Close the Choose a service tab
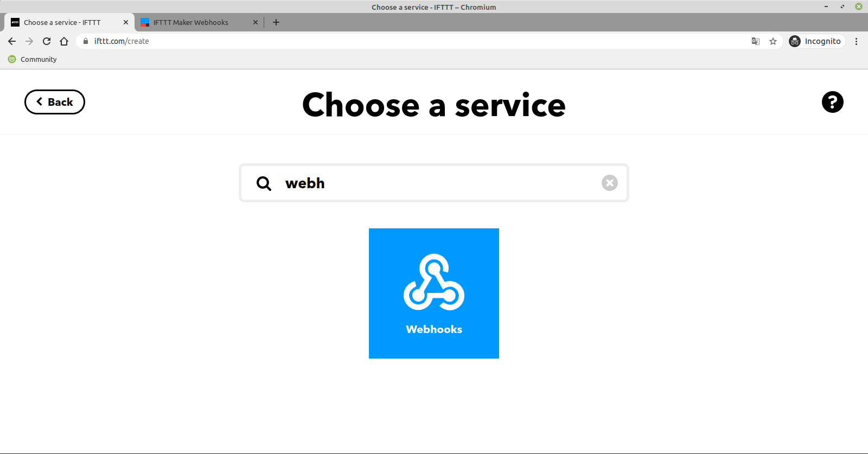868x454 pixels. point(126,22)
